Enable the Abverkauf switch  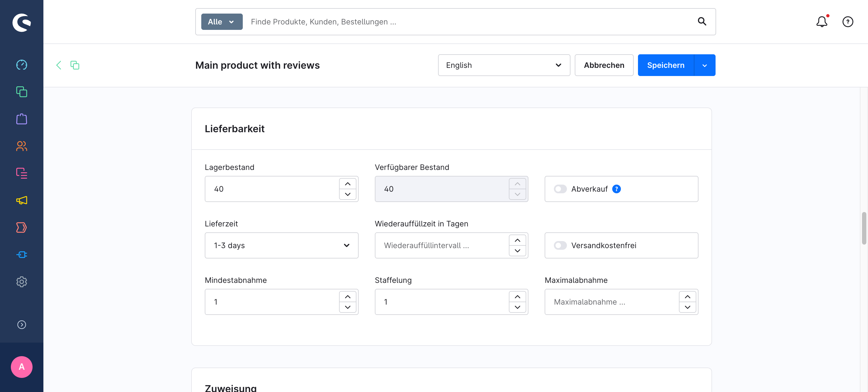[x=560, y=189]
